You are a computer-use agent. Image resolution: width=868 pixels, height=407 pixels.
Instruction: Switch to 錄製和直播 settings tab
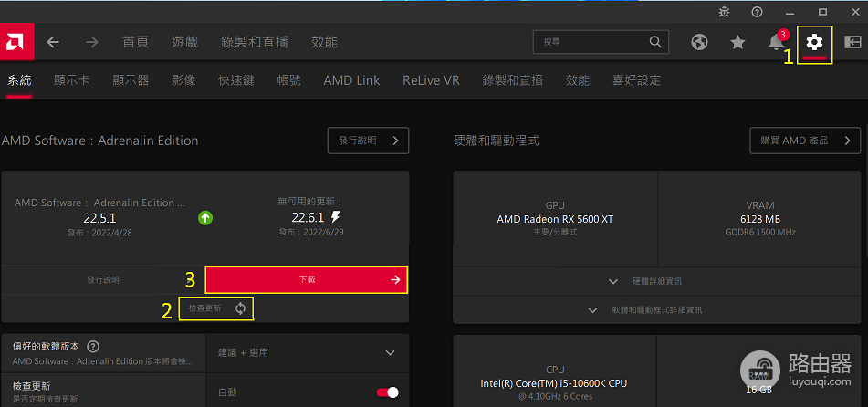513,80
